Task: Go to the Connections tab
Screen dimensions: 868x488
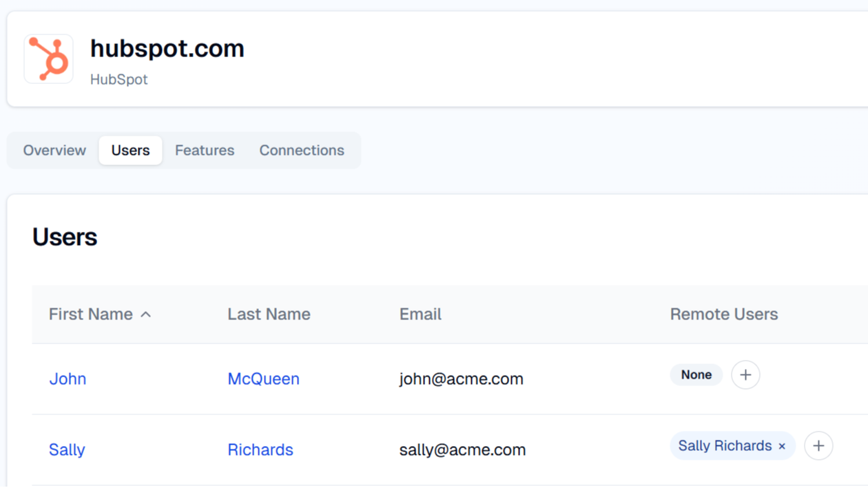Action: (302, 150)
